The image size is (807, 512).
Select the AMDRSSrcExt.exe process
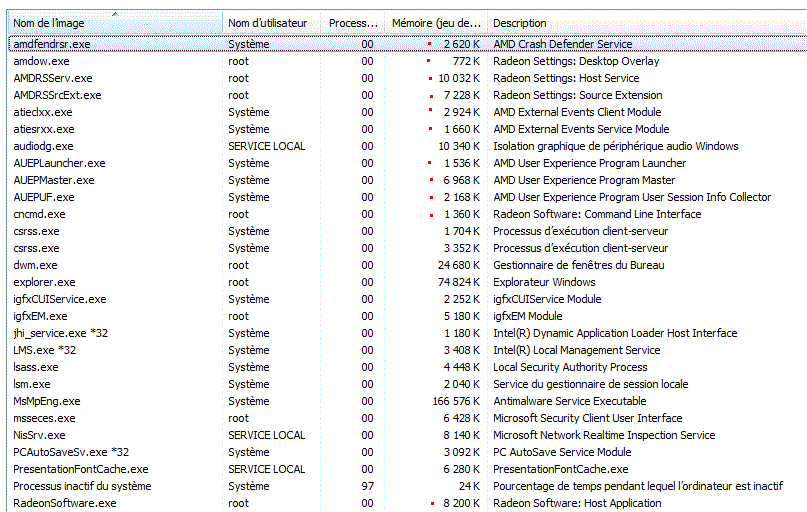click(57, 95)
